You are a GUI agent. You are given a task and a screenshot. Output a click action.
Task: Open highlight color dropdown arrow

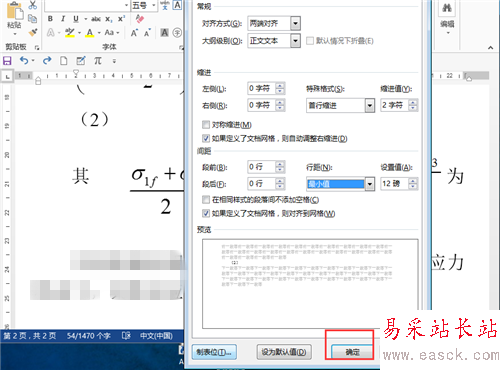pyautogui.click(x=79, y=33)
